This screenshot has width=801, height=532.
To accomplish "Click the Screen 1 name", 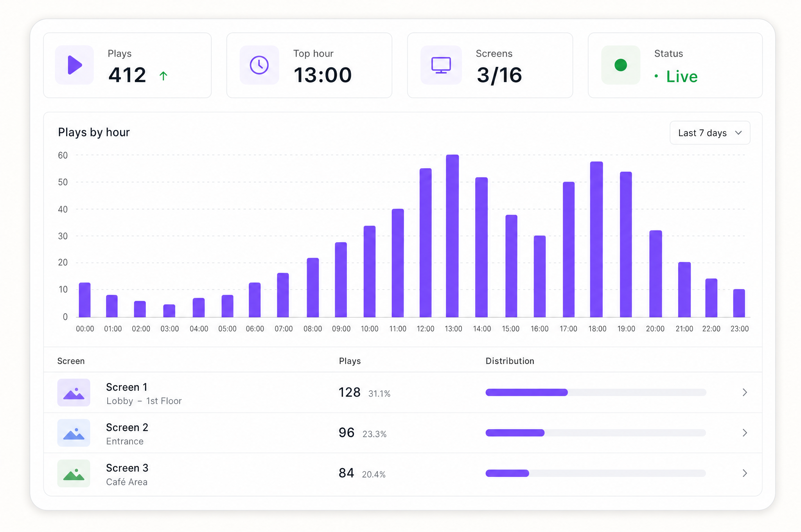I will point(127,387).
